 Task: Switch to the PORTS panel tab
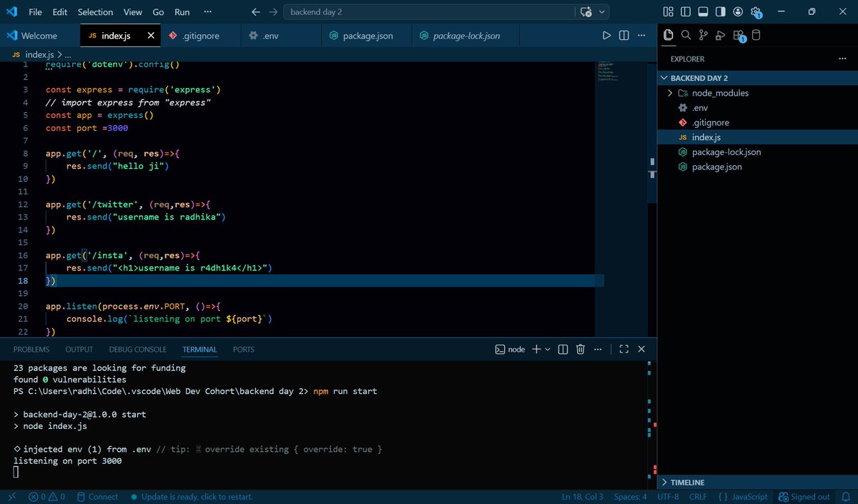tap(244, 350)
